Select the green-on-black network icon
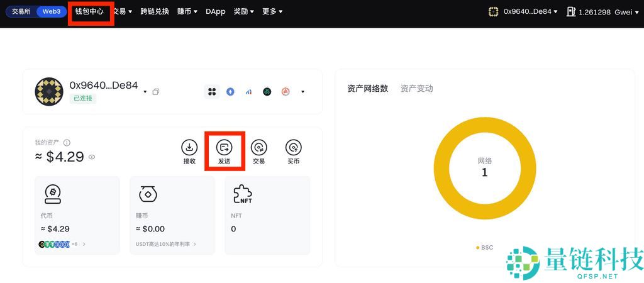The height and width of the screenshot is (283, 644). click(267, 92)
